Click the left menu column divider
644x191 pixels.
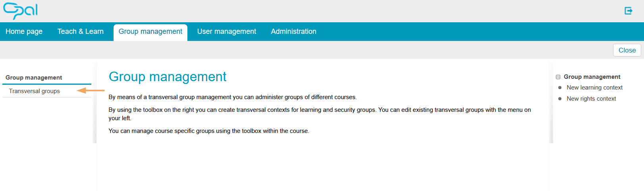(94, 102)
